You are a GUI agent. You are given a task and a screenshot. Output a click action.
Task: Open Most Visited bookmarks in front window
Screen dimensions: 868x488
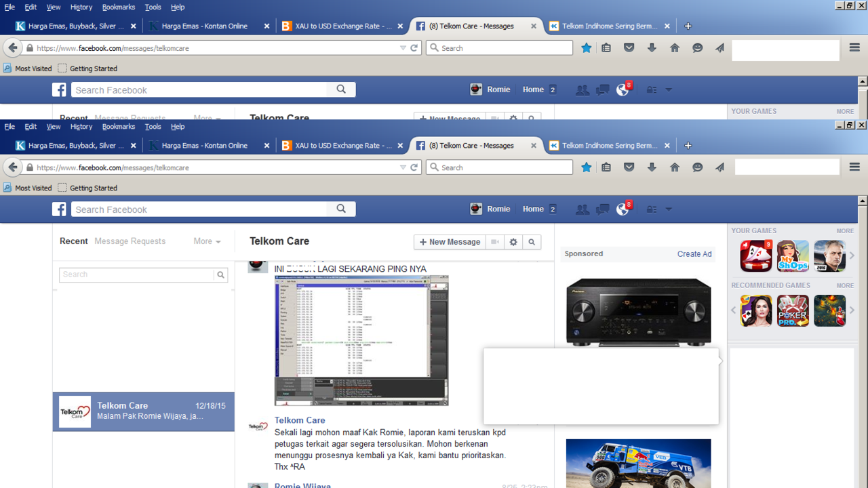[x=28, y=188]
